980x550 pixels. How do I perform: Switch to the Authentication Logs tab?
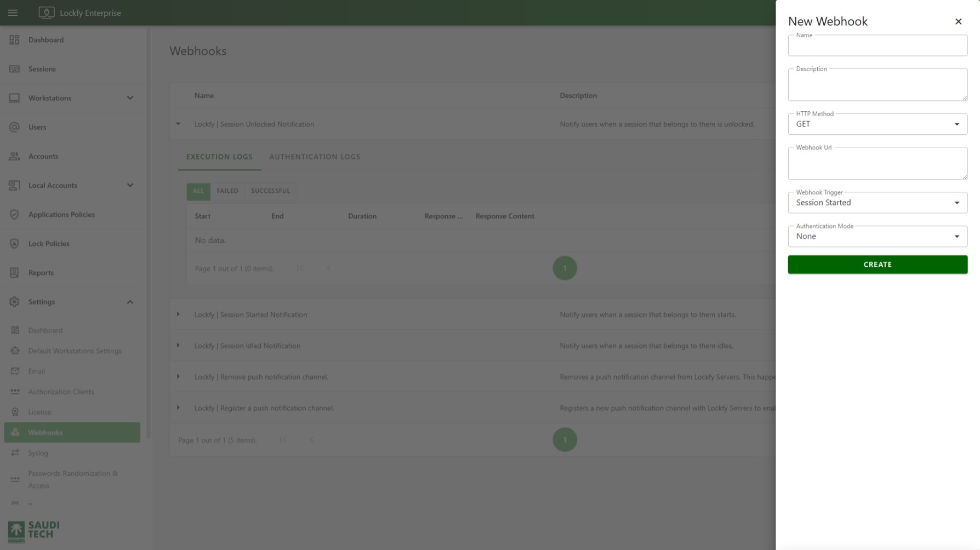[x=315, y=157]
